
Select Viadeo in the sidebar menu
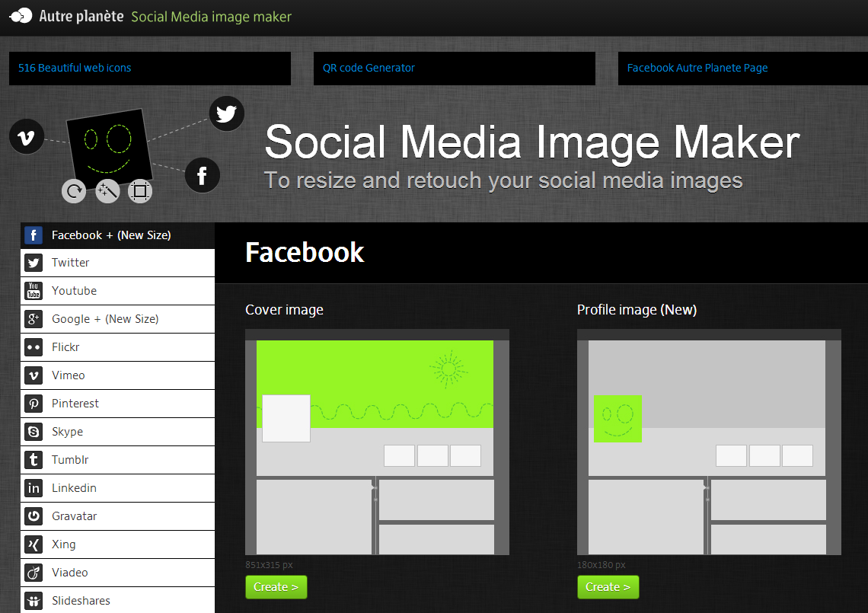(x=117, y=573)
